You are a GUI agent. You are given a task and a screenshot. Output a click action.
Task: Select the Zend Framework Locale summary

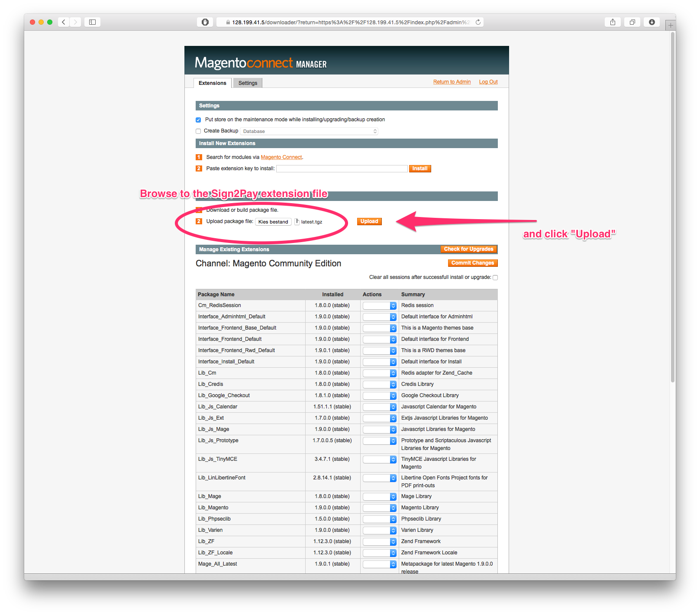(429, 553)
